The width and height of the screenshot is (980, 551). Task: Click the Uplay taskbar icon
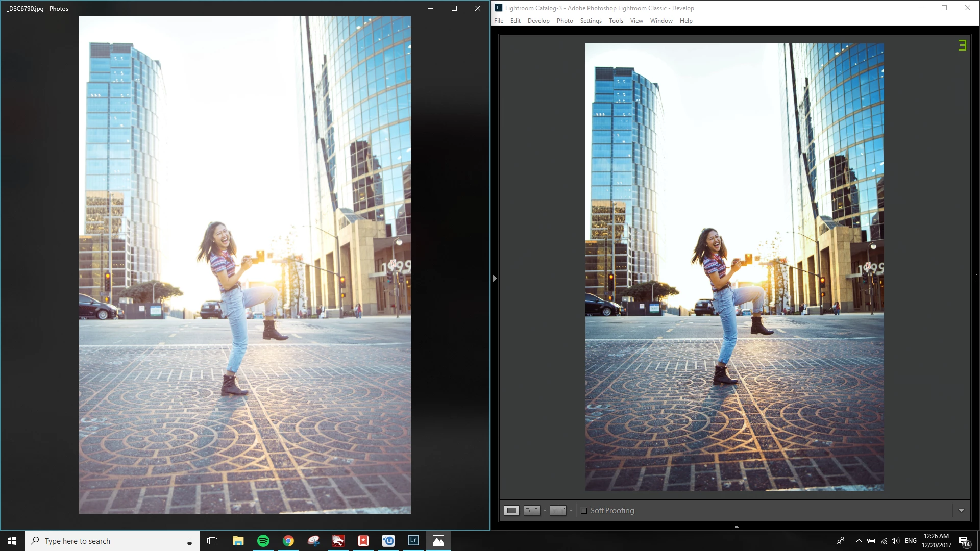[x=388, y=541]
